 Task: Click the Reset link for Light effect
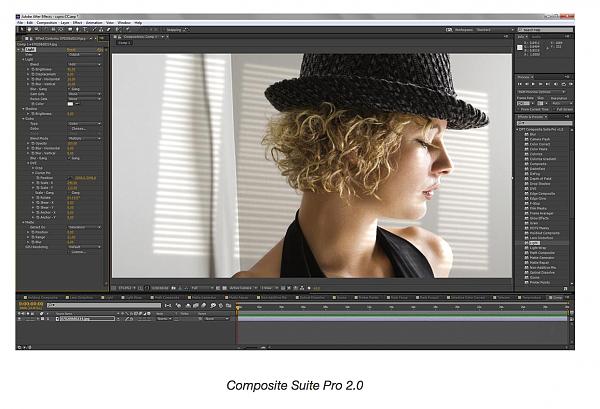point(71,49)
